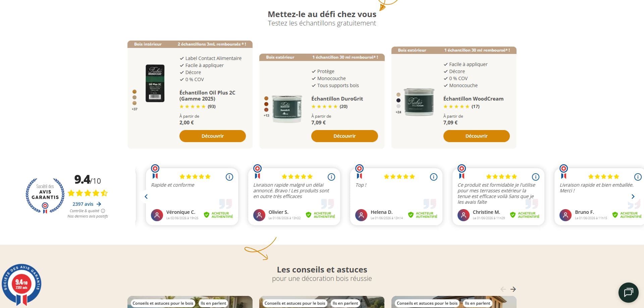The height and width of the screenshot is (308, 644).
Task: Click the Contrôle & qualité info icon
Action: (x=103, y=211)
